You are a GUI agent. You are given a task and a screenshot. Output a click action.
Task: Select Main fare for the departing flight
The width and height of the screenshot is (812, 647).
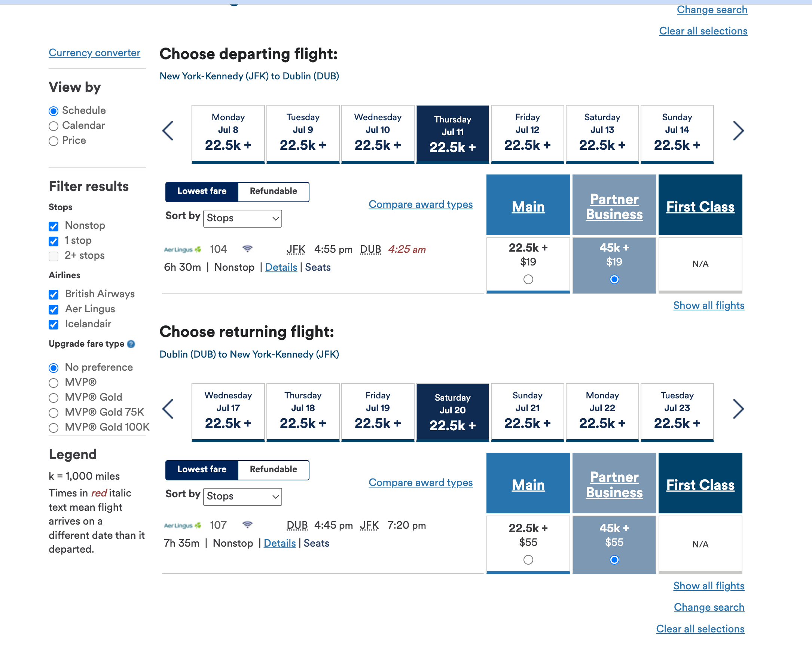pos(528,279)
